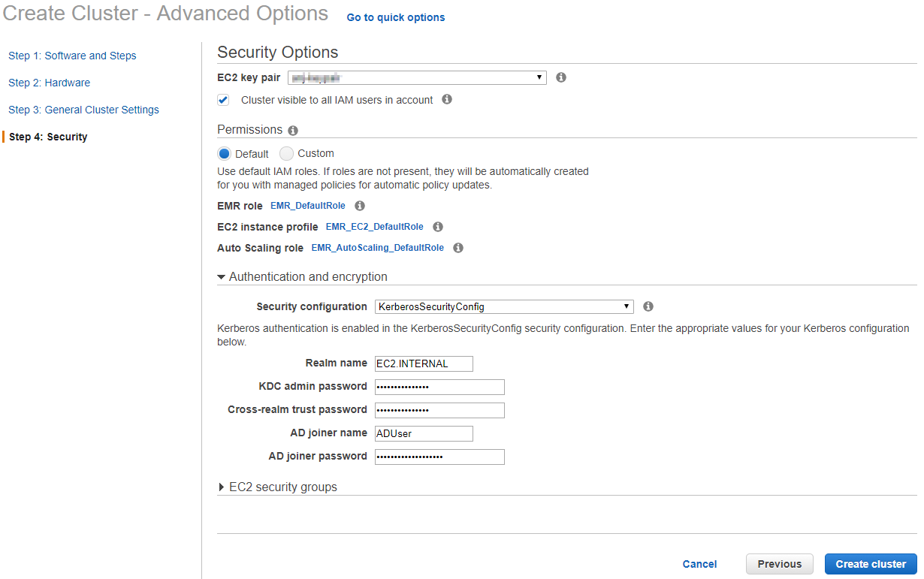This screenshot has height=579, width=924.
Task: Go to Step 1: Software and Steps
Action: [72, 56]
